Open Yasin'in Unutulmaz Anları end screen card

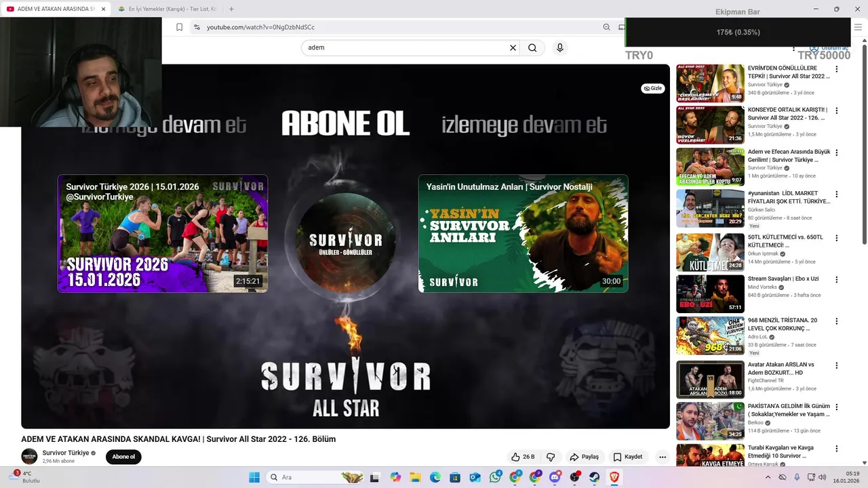click(523, 234)
